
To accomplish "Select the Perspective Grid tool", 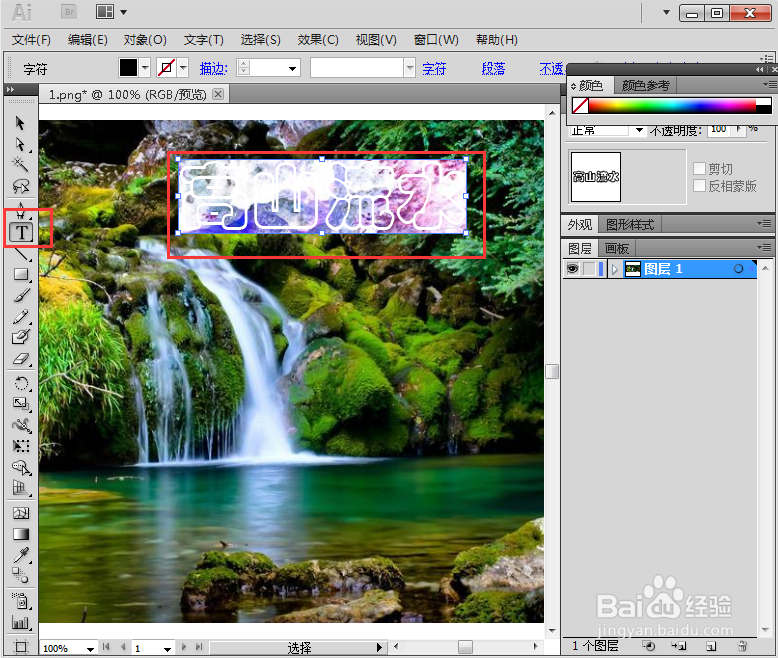I will (x=20, y=488).
